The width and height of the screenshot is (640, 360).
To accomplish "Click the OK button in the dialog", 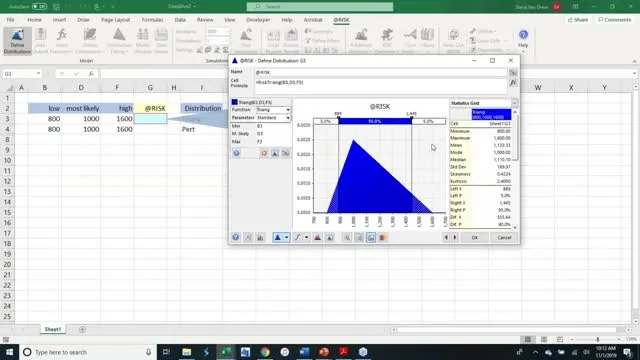I will (474, 238).
